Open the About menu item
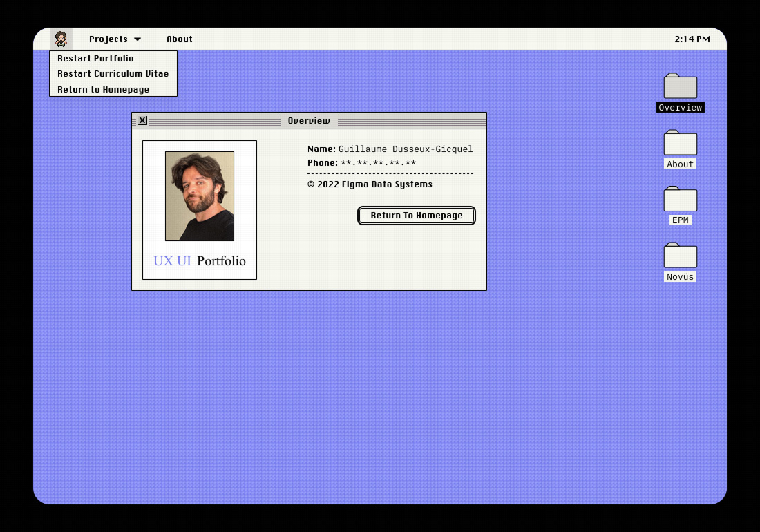 [x=179, y=39]
